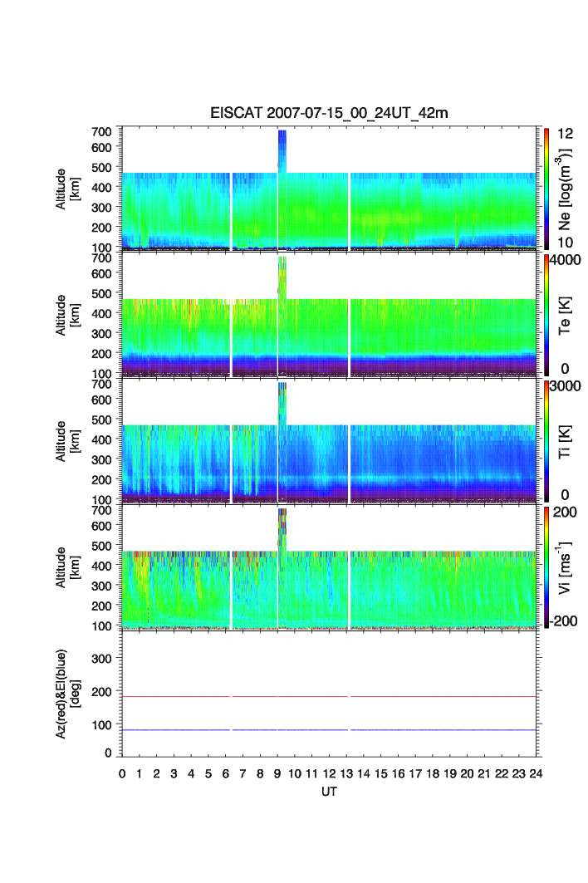Click the red azimuth line
588x883 pixels.
[x=332, y=696]
